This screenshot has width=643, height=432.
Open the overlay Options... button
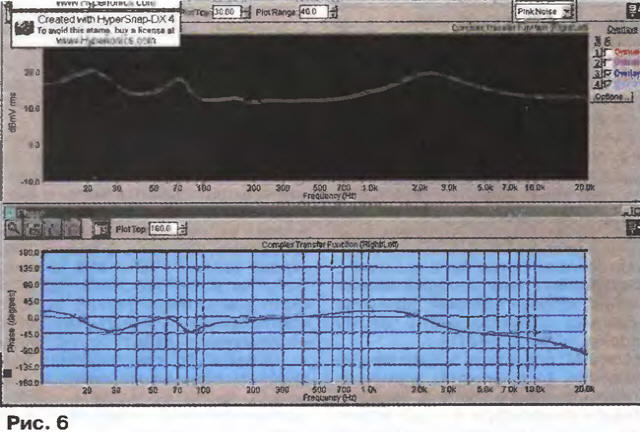click(611, 97)
